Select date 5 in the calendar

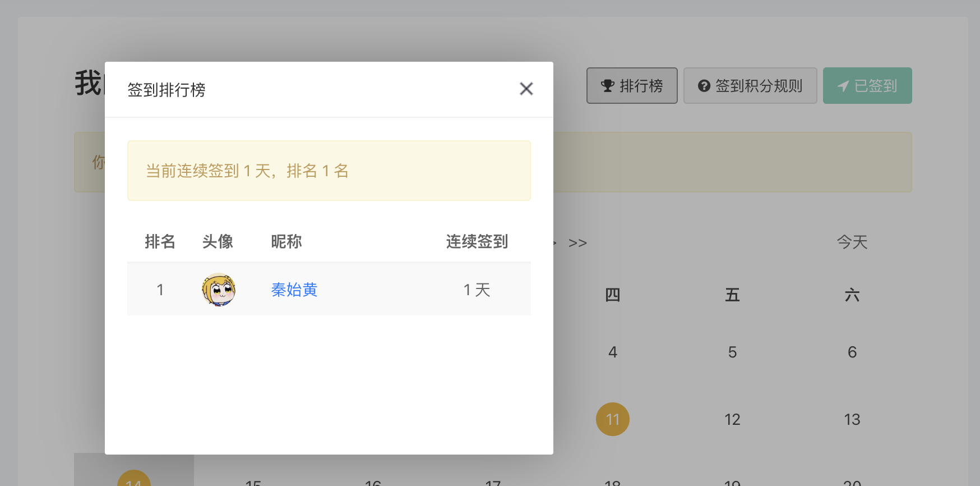point(732,352)
